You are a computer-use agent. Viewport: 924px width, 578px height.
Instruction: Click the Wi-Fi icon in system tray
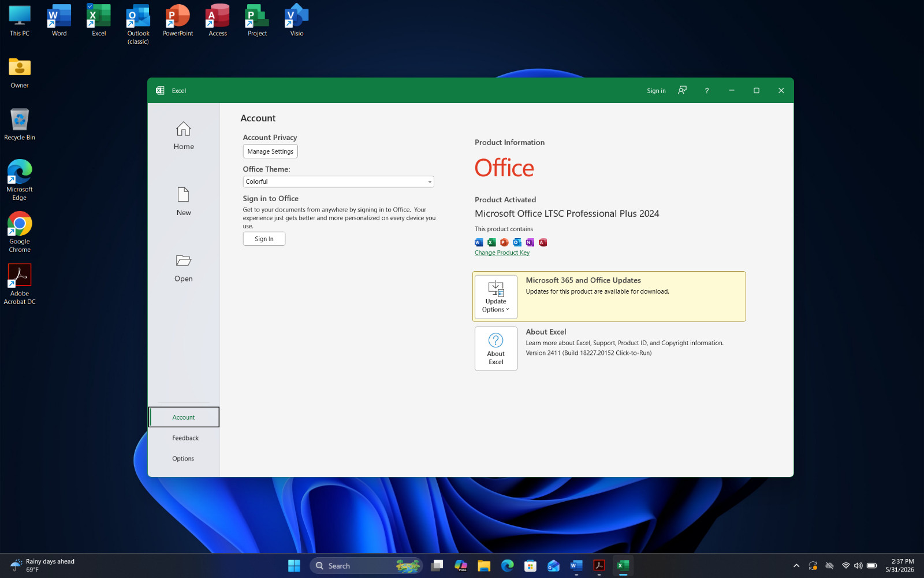point(845,566)
